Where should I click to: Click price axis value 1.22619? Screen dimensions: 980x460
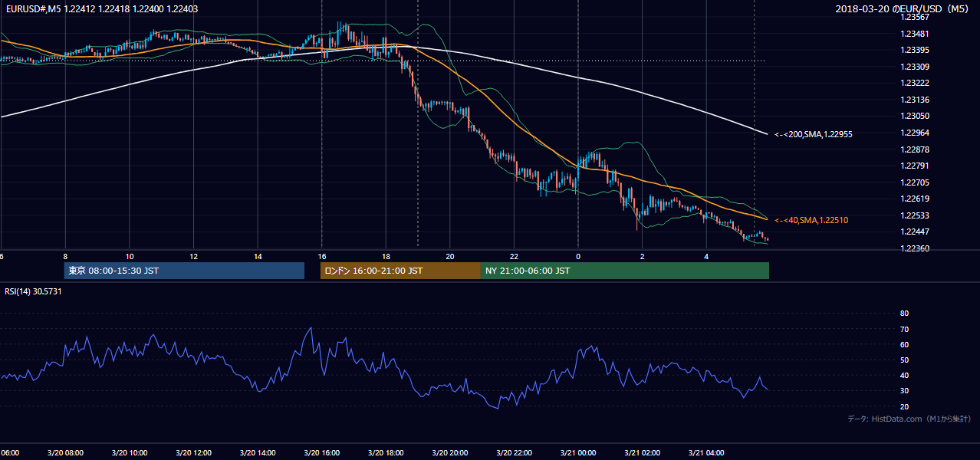915,199
